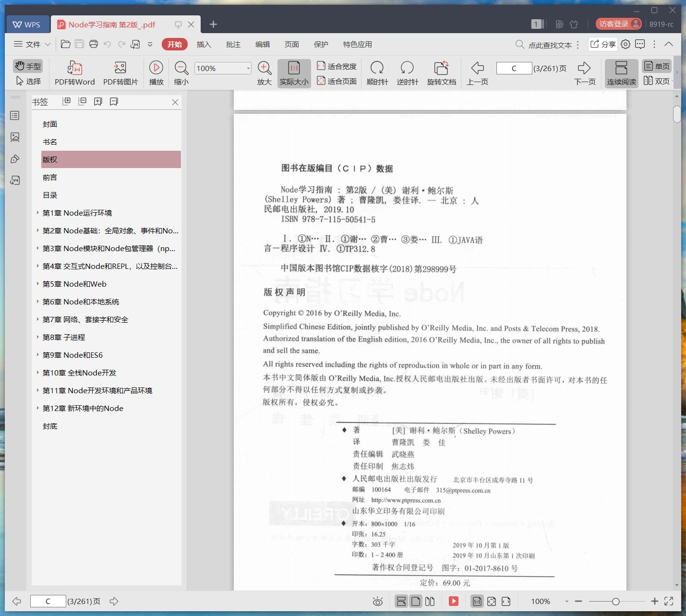Go to previous page (上一页)
This screenshot has width=686, height=616.
477,73
